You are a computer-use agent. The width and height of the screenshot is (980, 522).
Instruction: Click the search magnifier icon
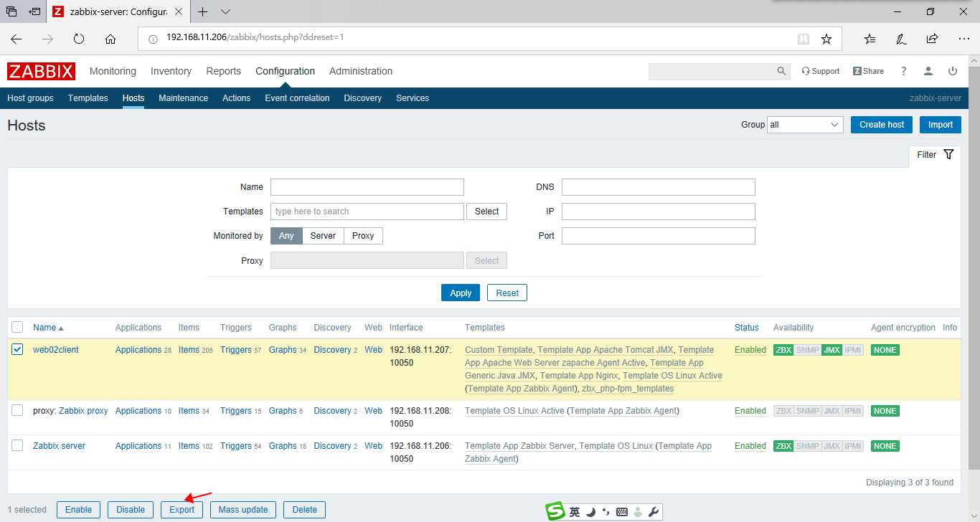tap(781, 71)
